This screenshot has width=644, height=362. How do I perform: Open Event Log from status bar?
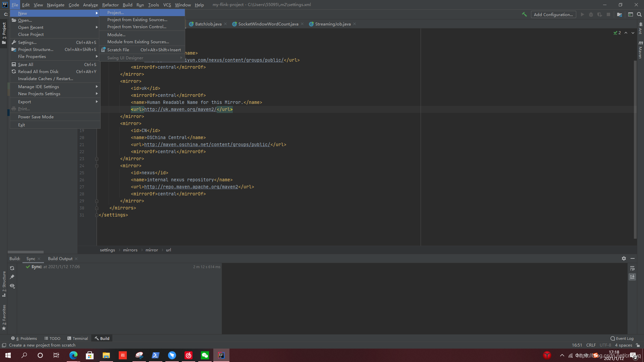click(x=622, y=339)
